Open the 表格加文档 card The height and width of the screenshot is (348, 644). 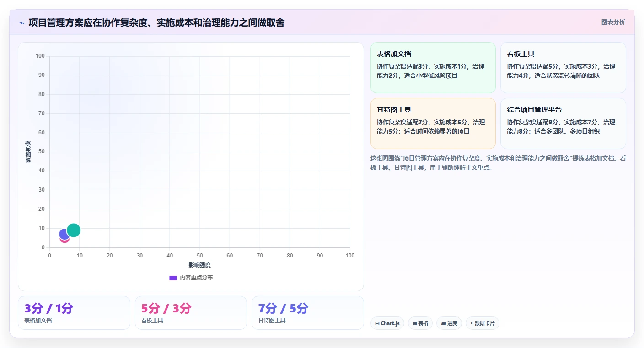(433, 68)
